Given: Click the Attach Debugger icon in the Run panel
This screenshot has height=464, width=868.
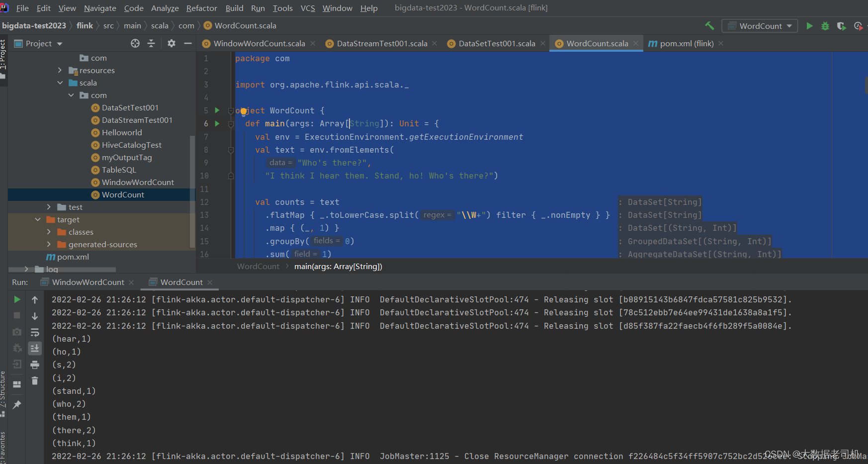Looking at the screenshot, I should pos(17,348).
